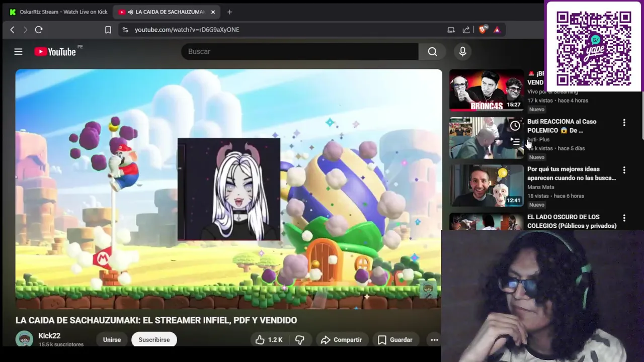Close the LA CAIDA DE SACHAUZUMAKI tab
The image size is (644, 362).
coord(213,12)
